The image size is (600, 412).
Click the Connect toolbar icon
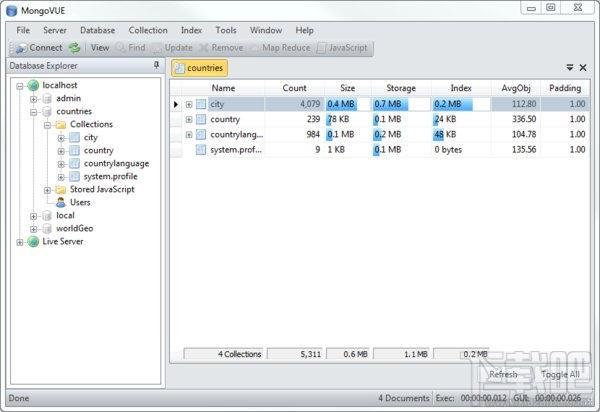point(22,48)
